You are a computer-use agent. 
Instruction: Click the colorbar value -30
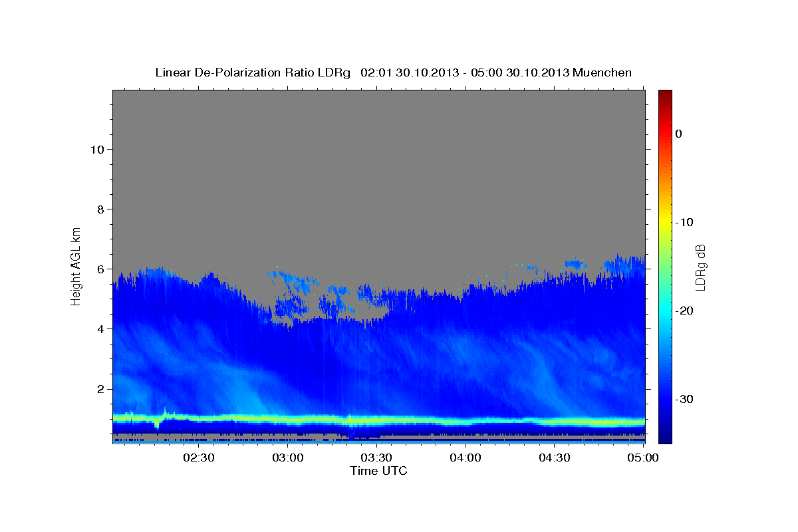click(684, 399)
